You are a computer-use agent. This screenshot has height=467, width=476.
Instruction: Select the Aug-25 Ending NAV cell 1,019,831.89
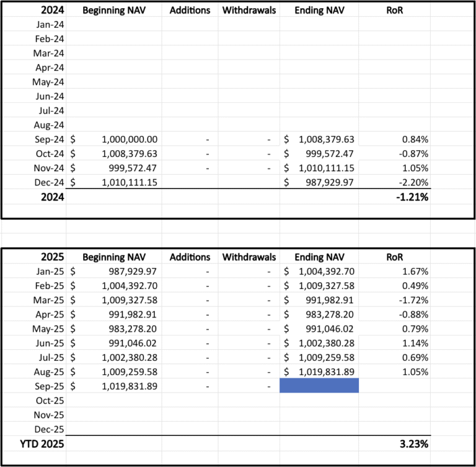319,371
